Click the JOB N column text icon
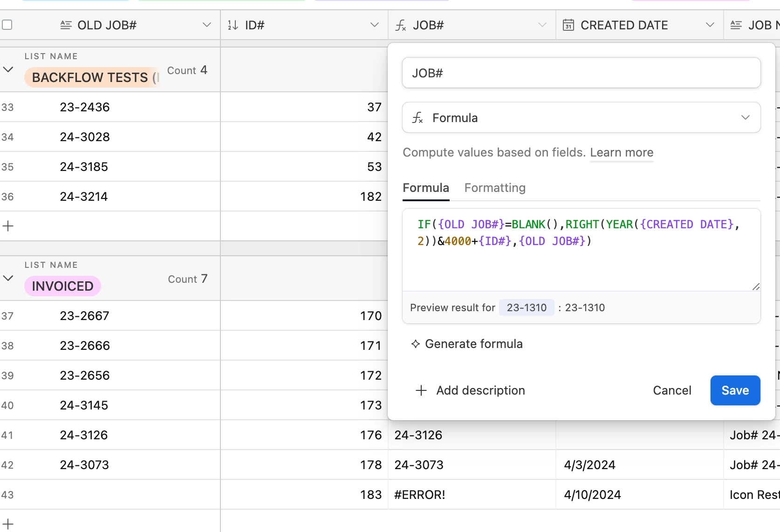This screenshot has height=532, width=780. click(736, 25)
